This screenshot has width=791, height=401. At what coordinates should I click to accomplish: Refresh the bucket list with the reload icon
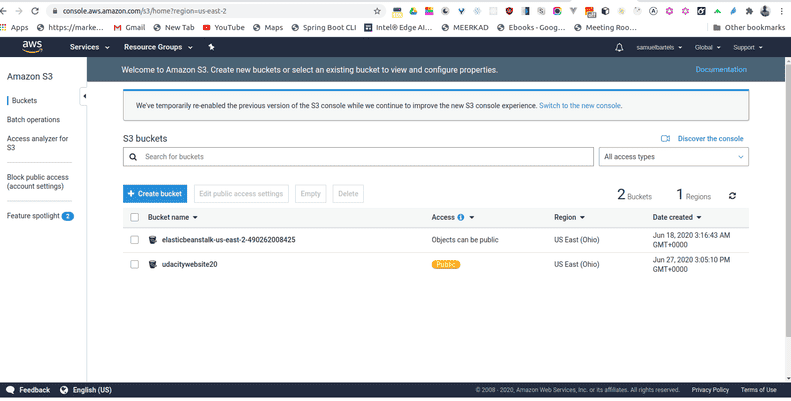click(732, 196)
